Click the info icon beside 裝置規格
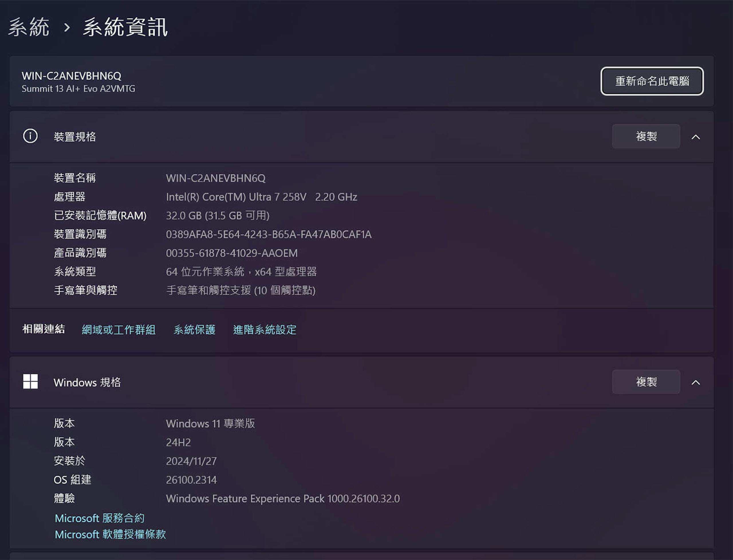733x560 pixels. coord(30,136)
